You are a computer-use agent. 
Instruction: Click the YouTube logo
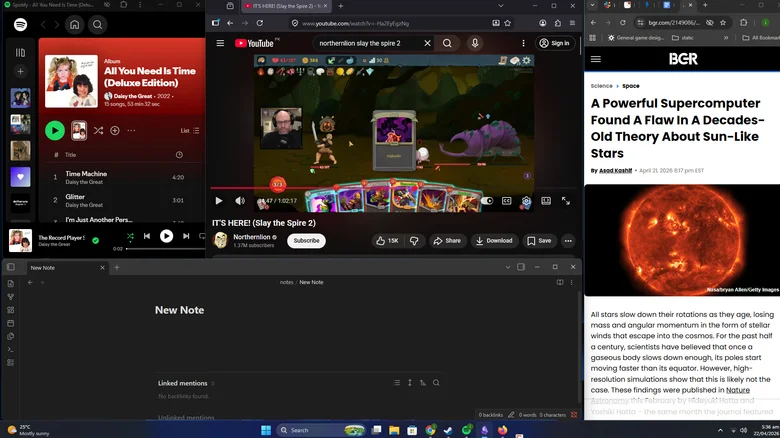(255, 43)
